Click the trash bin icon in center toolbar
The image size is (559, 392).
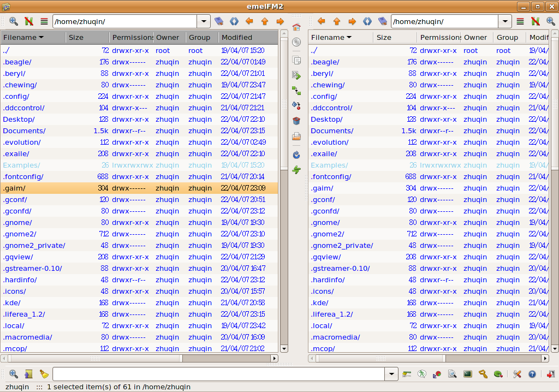(x=296, y=121)
